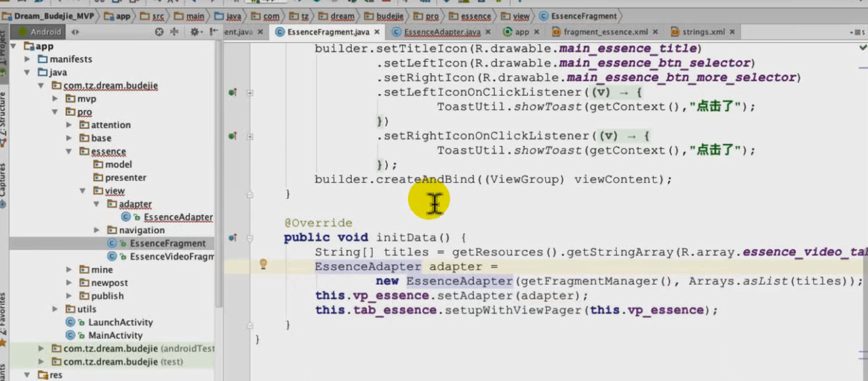
Task: Collapse the java folder arrow
Action: (28, 73)
